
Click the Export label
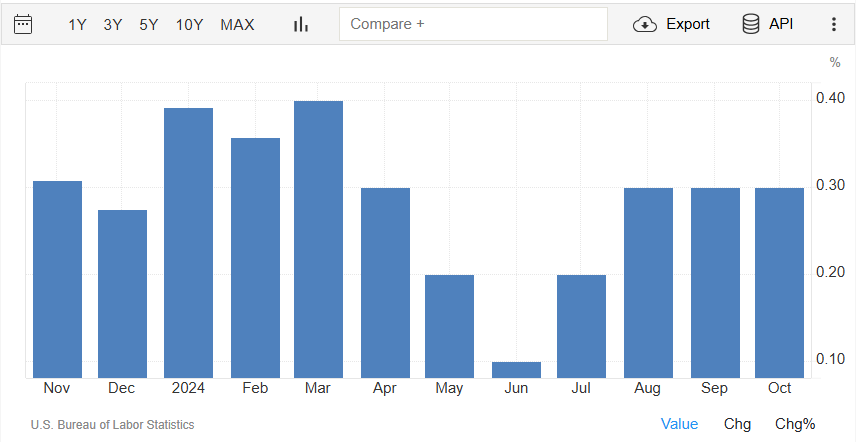tap(688, 24)
